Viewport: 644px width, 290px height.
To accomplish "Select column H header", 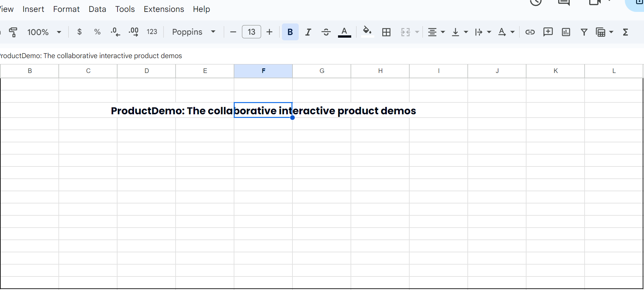I will [x=380, y=71].
